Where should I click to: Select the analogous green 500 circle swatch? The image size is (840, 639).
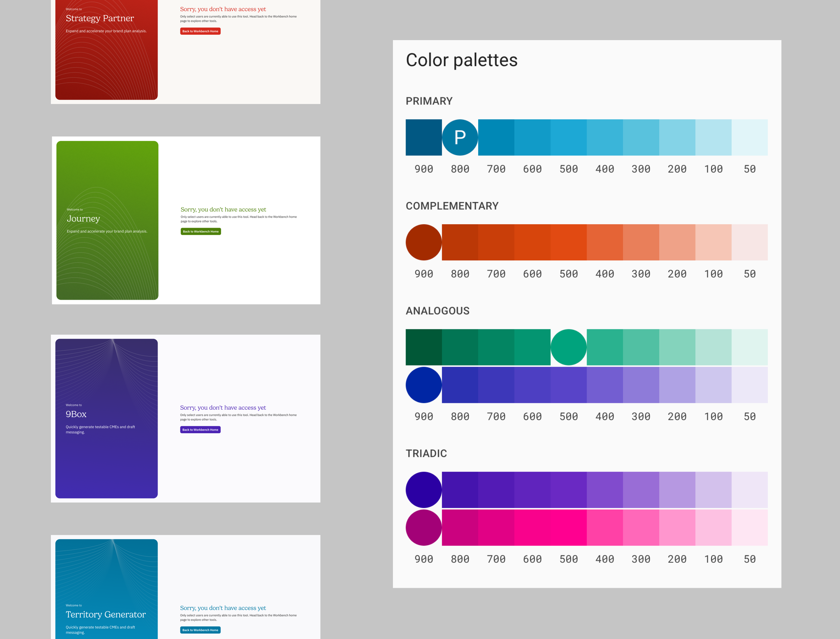point(568,347)
